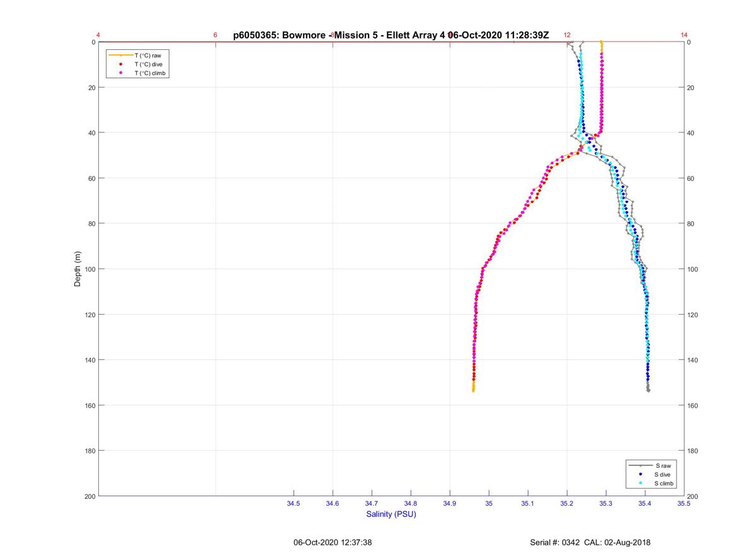
Task: Click the salinity tick label '35.2'
Action: [567, 504]
